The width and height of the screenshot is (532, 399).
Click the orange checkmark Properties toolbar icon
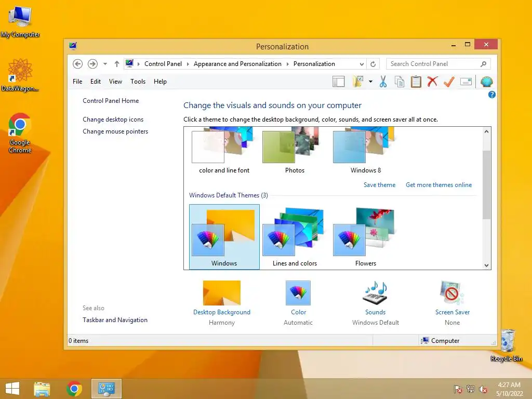point(449,82)
